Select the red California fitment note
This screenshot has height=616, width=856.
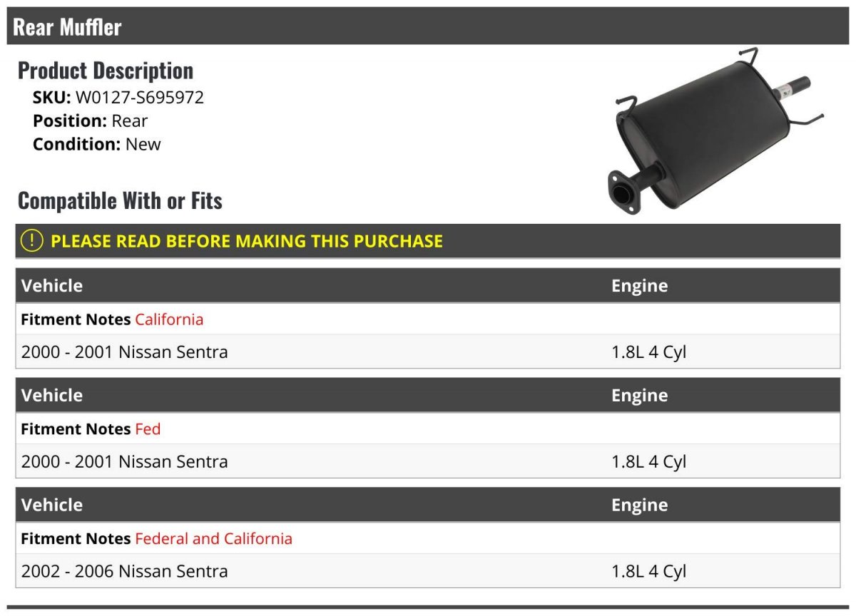[x=169, y=319]
